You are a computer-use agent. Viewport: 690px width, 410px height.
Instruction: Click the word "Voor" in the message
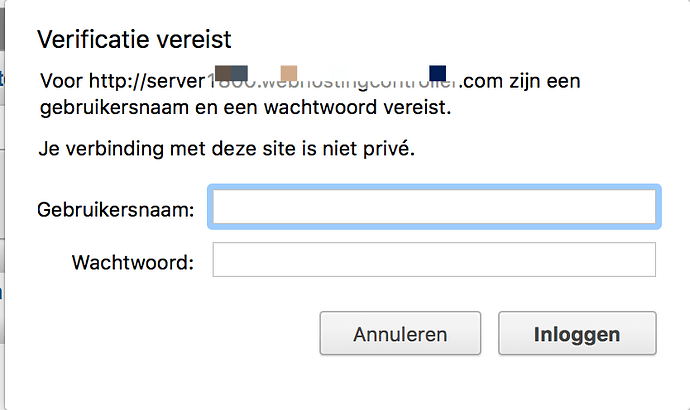coord(61,80)
